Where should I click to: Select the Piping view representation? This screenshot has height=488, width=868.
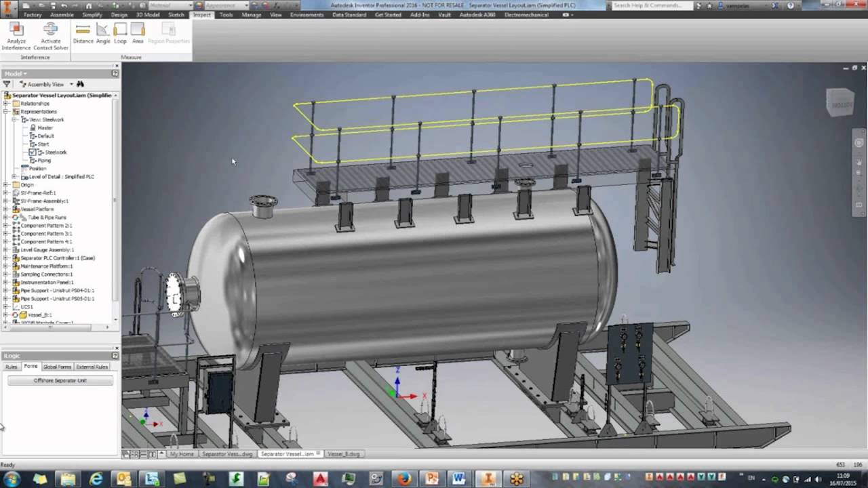[43, 161]
